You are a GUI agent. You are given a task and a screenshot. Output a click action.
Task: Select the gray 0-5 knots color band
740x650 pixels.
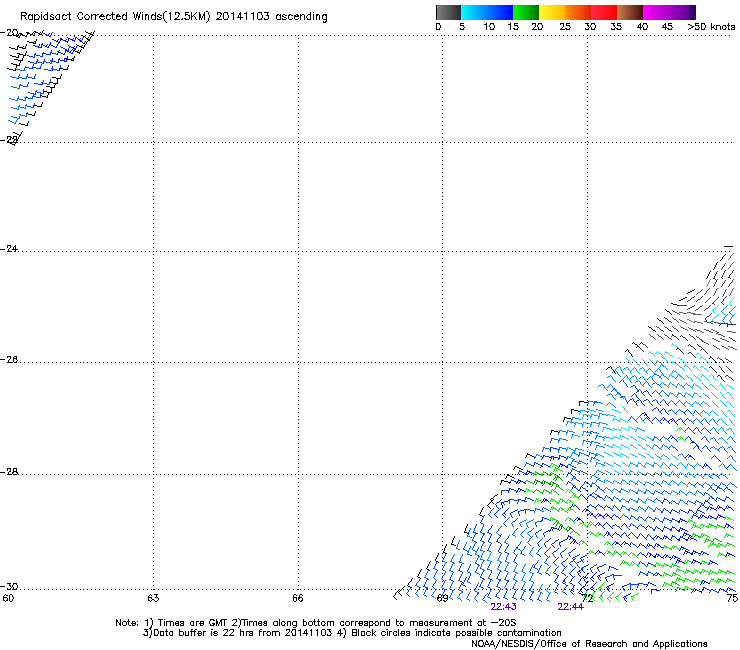click(x=448, y=12)
